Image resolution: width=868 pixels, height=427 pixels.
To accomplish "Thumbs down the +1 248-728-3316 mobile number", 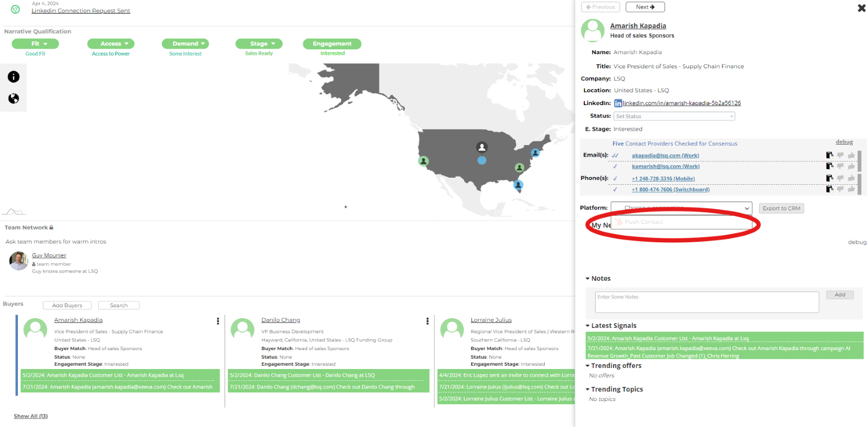I will (840, 178).
